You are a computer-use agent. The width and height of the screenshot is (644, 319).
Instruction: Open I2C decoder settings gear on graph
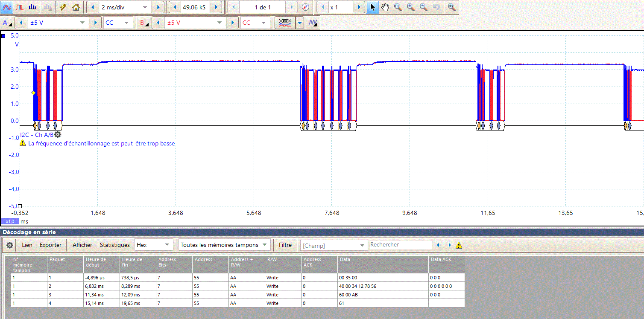pos(58,135)
